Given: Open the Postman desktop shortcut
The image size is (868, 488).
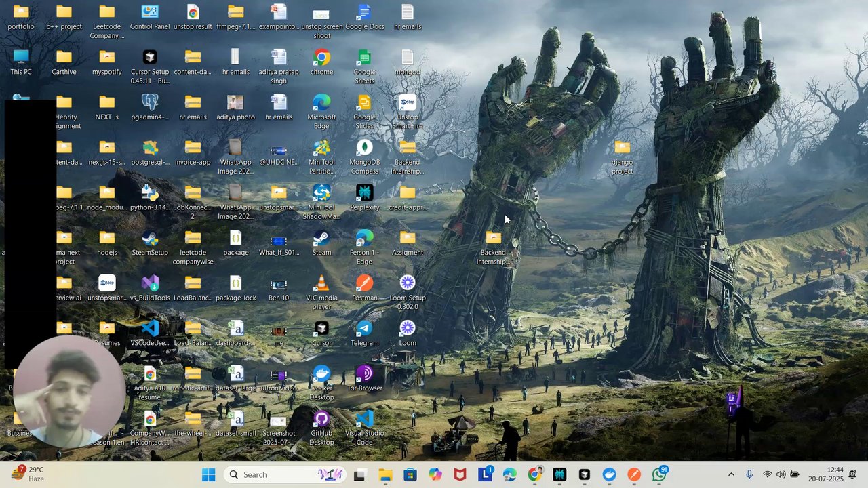Looking at the screenshot, I should (x=364, y=288).
